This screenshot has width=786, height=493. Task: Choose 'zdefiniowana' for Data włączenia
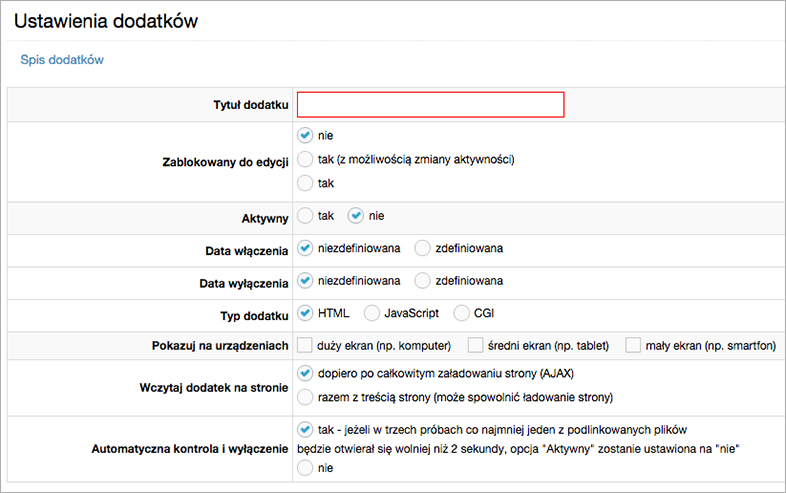pos(423,248)
